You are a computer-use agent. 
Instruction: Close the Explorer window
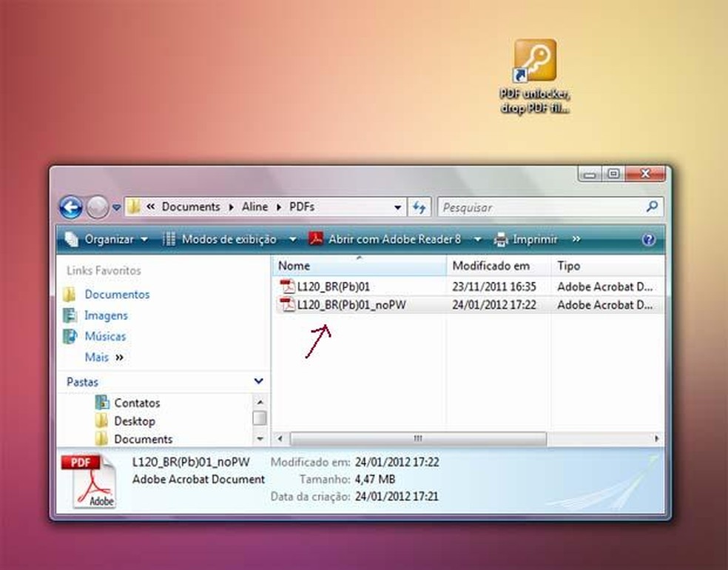coord(645,174)
